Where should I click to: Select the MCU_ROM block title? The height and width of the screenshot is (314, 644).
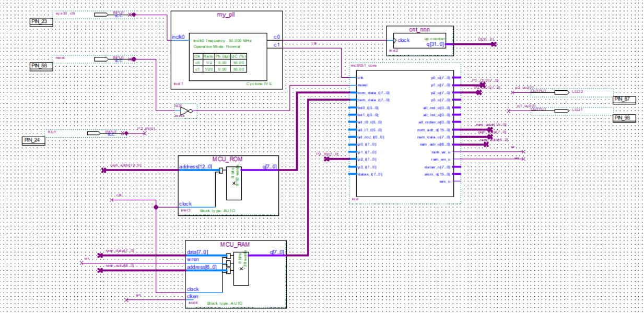click(x=228, y=159)
